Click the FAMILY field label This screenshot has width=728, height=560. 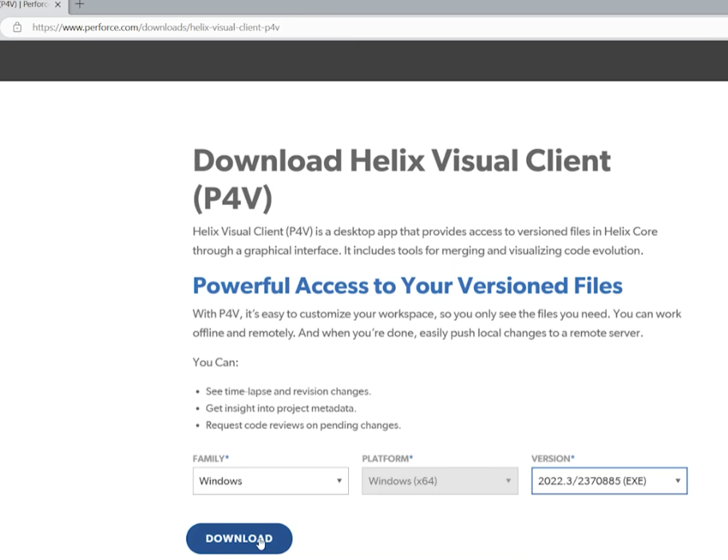211,459
